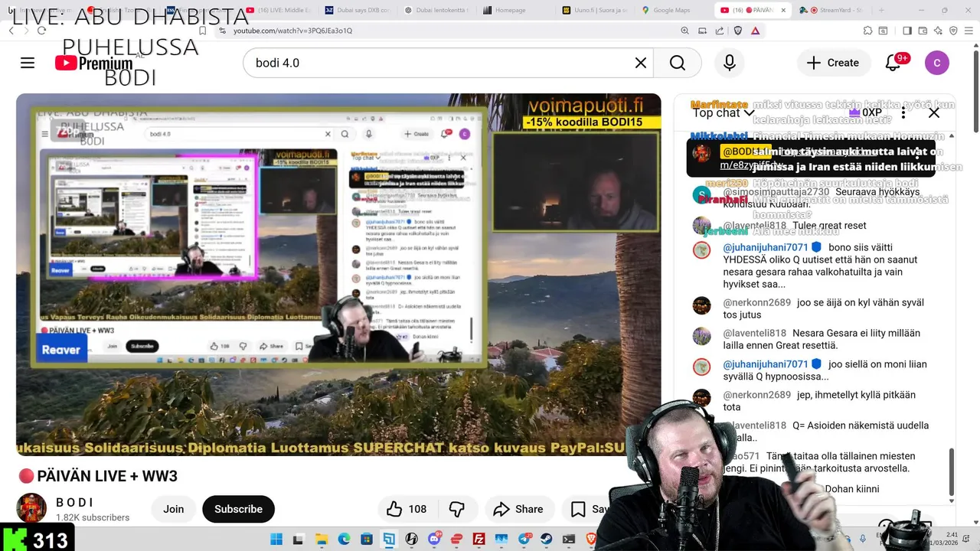Switch to the Homepage tab
Viewport: 980px width, 551px height.
coord(511,10)
